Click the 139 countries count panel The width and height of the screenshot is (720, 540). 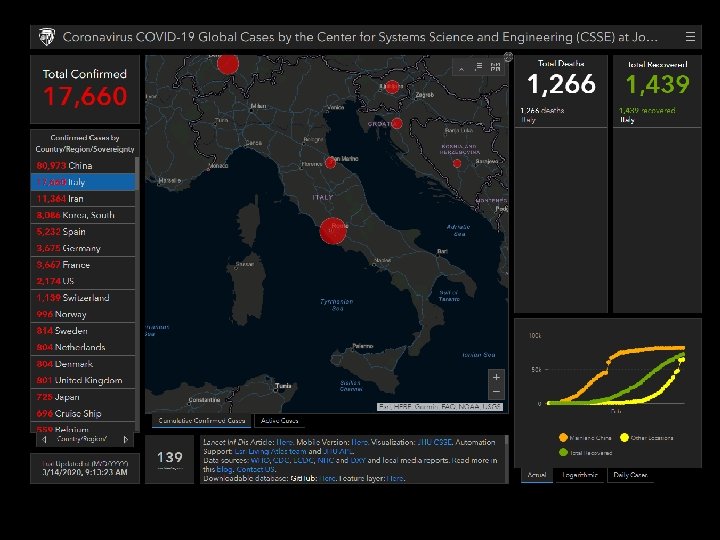[x=169, y=459]
